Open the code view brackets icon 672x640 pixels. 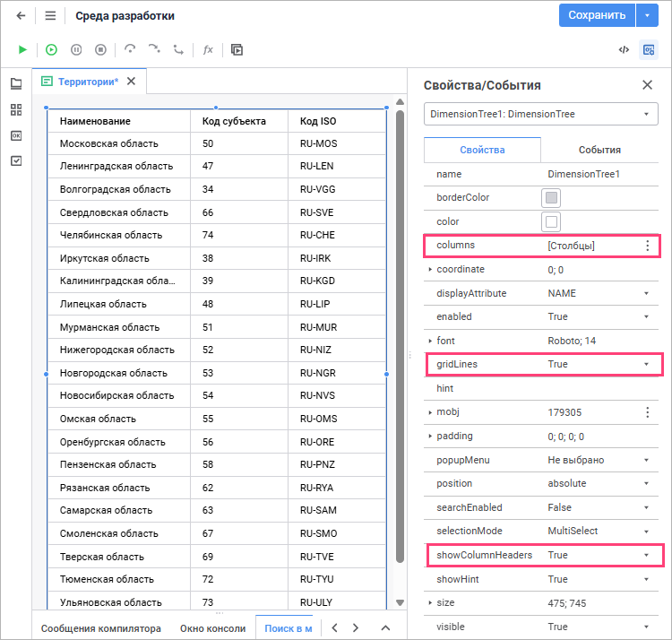pyautogui.click(x=624, y=49)
